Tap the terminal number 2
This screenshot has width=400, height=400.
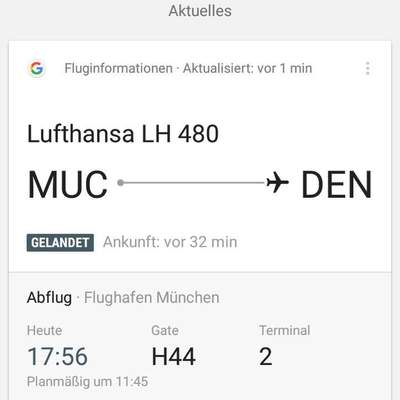click(266, 357)
